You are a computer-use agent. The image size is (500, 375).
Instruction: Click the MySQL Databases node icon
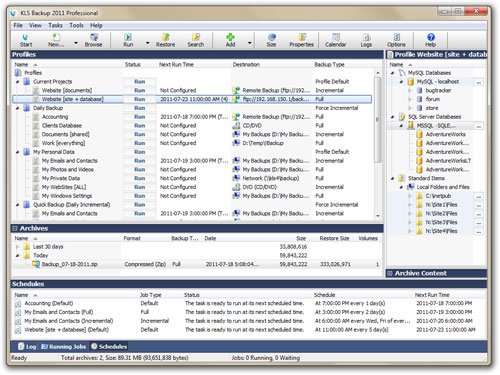(x=402, y=73)
